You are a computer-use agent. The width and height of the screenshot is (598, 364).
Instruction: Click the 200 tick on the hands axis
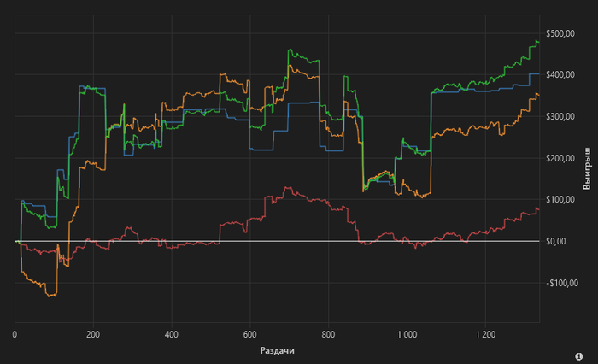click(93, 335)
